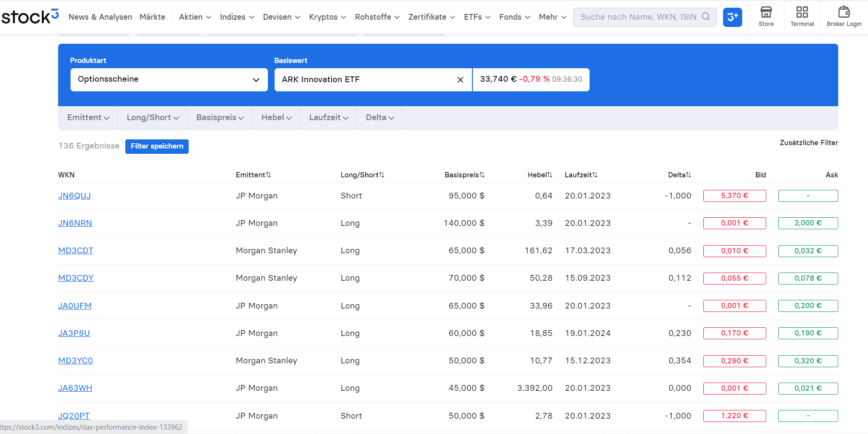Open Hebel filter dropdown
Viewport: 868px width, 434px height.
coord(277,118)
